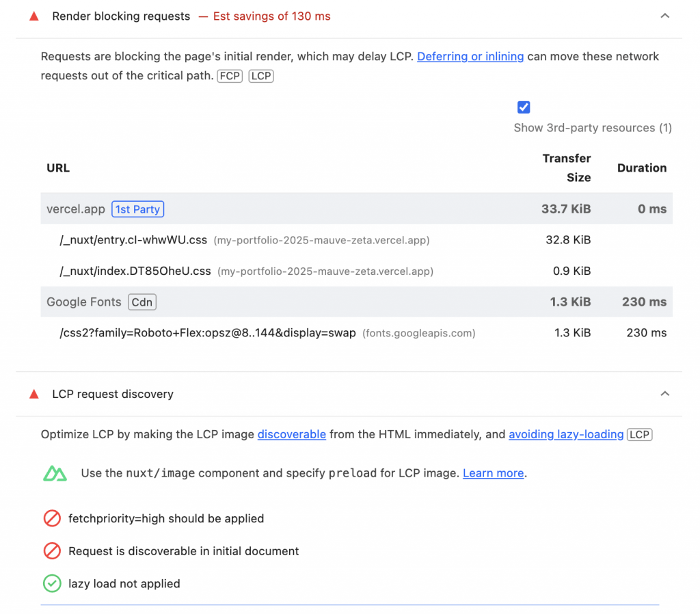This screenshot has width=700, height=614.
Task: Click the LCP badge under Render blocking description
Action: (x=261, y=76)
